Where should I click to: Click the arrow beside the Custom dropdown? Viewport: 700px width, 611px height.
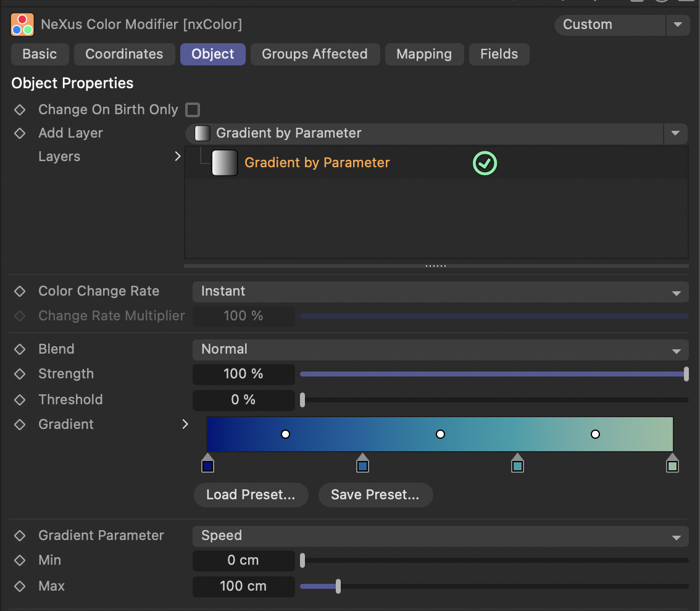click(x=678, y=25)
